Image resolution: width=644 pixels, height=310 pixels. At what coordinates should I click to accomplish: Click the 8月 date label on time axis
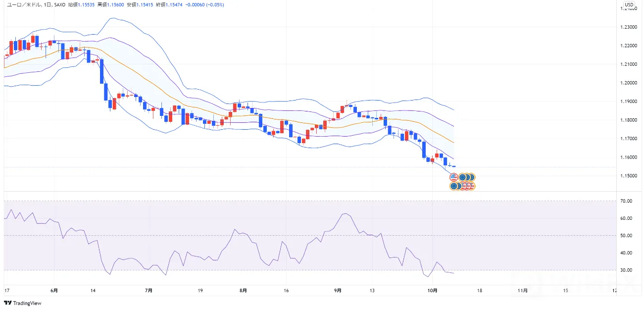click(243, 291)
